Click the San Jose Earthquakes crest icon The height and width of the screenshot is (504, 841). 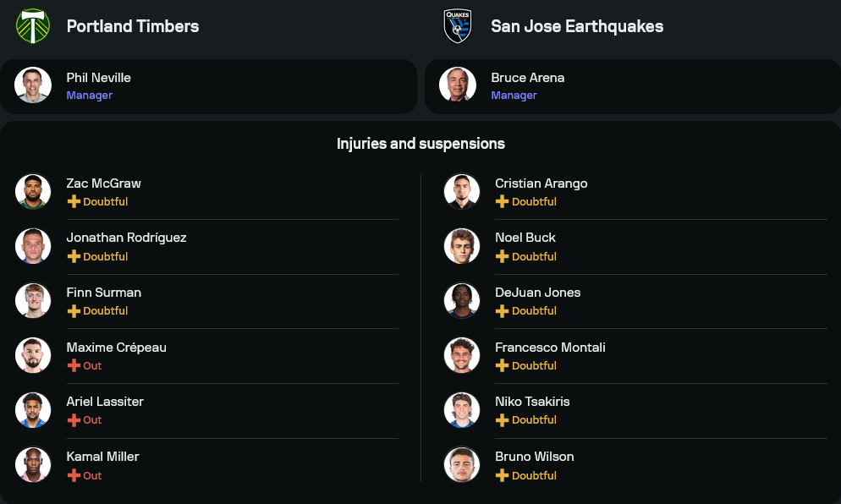click(458, 26)
